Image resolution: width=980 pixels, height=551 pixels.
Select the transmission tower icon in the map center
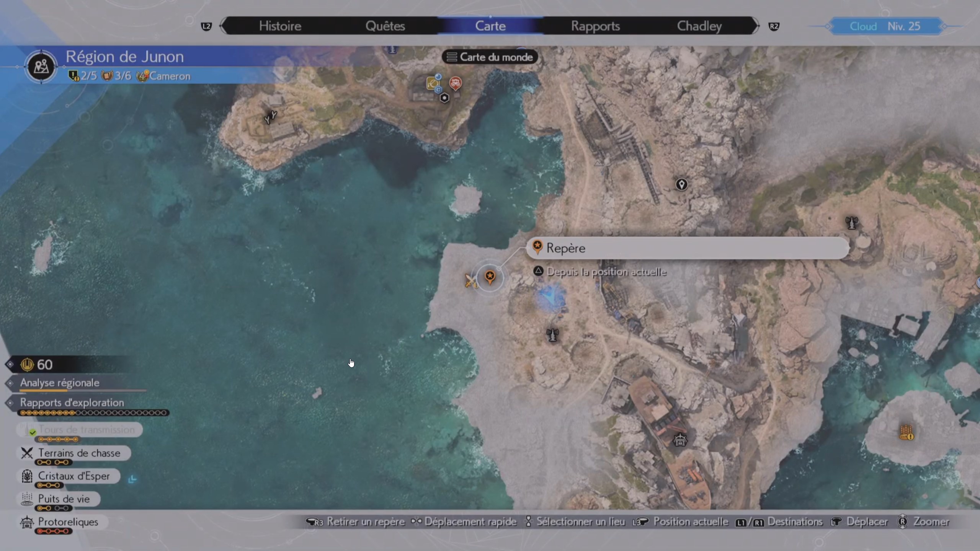point(553,335)
